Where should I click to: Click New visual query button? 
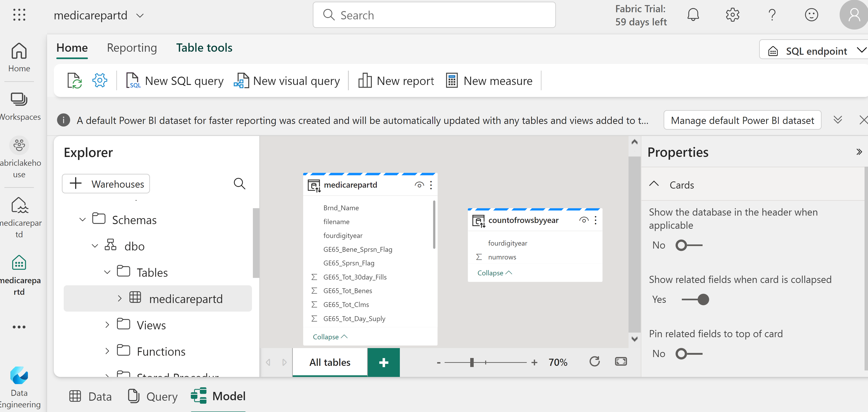click(x=287, y=81)
